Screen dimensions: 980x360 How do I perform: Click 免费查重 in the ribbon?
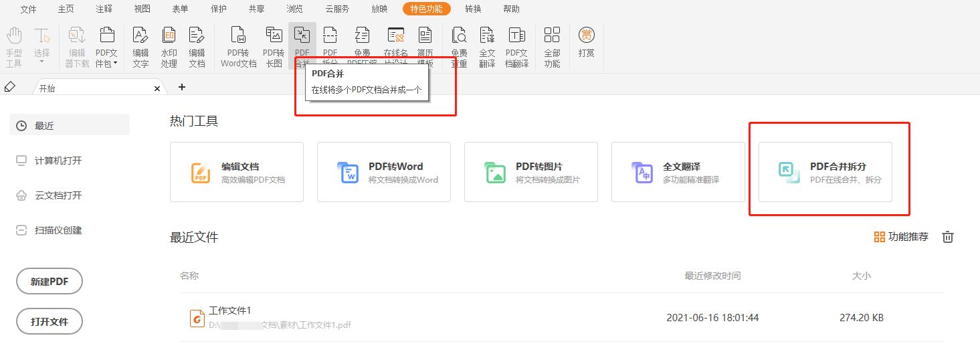click(x=459, y=46)
